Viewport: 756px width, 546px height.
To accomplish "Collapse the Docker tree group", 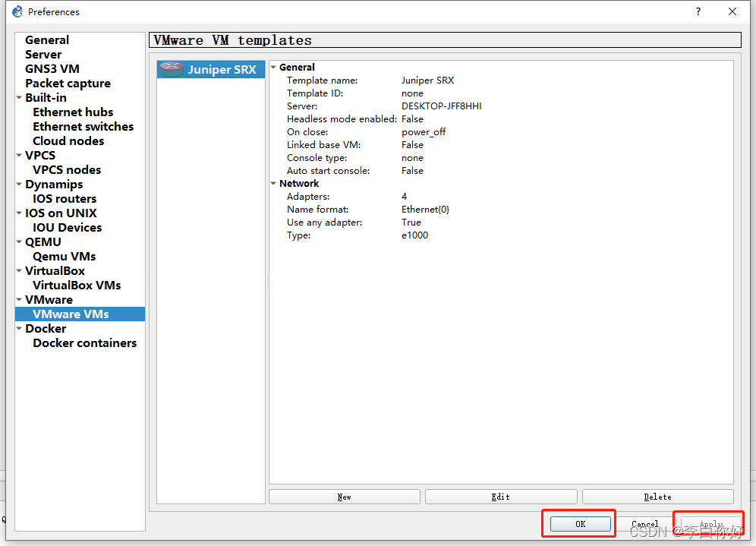I will coord(19,329).
